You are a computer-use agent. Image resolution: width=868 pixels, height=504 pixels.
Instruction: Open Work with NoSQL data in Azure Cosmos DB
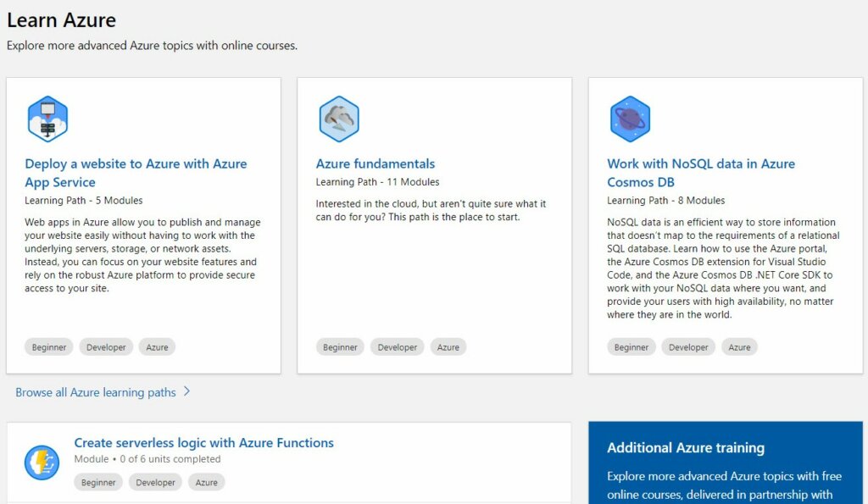[x=701, y=173]
